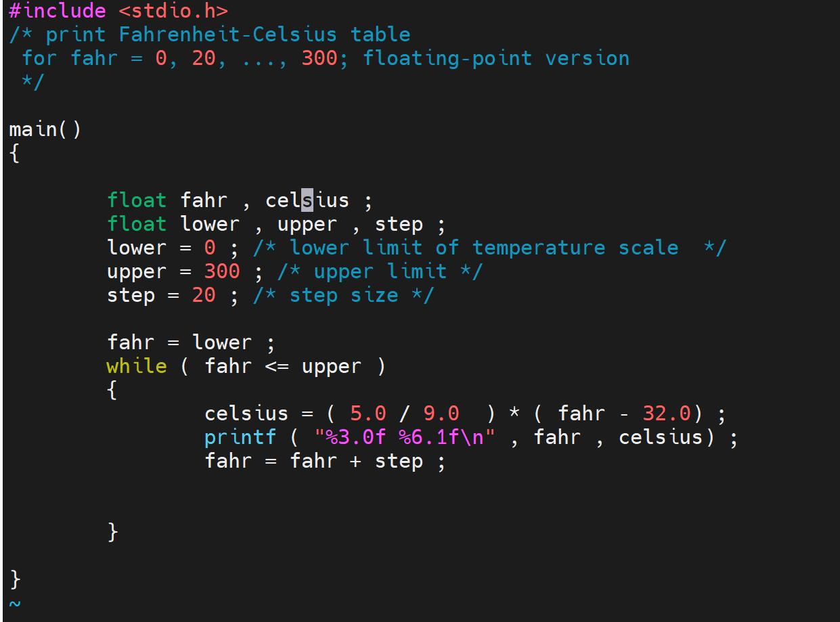
Task: Click the "upper limit" comment text
Action: 380,271
